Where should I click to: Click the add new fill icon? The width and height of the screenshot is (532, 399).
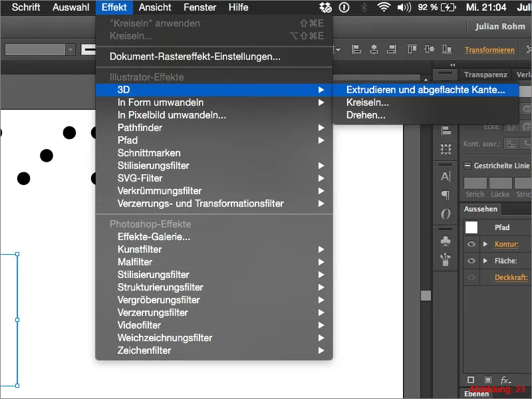click(x=488, y=379)
